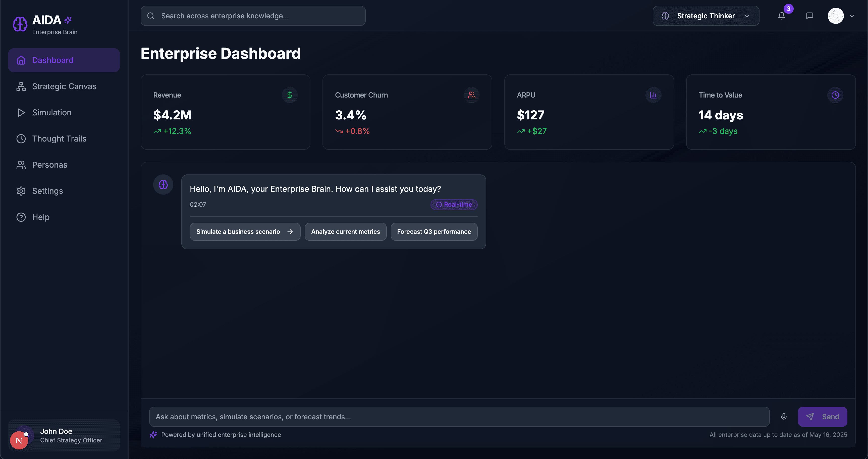Open Thought Trails section
The width and height of the screenshot is (868, 459).
(x=64, y=139)
